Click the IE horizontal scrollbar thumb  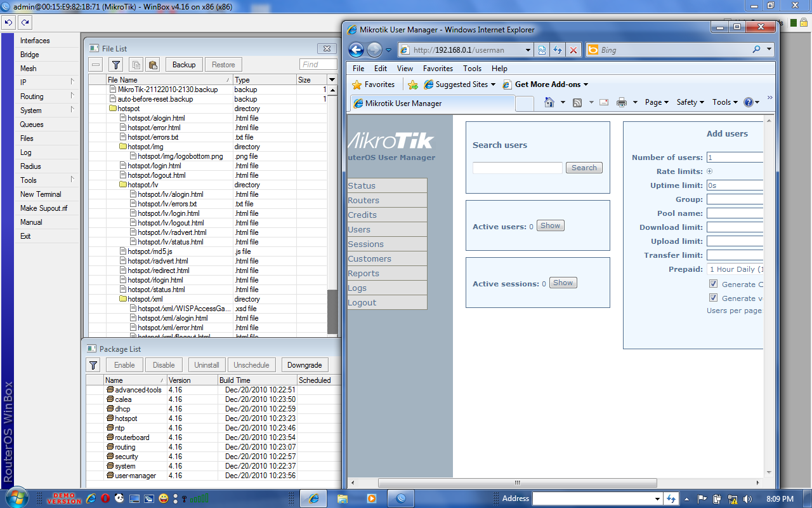[x=519, y=483]
